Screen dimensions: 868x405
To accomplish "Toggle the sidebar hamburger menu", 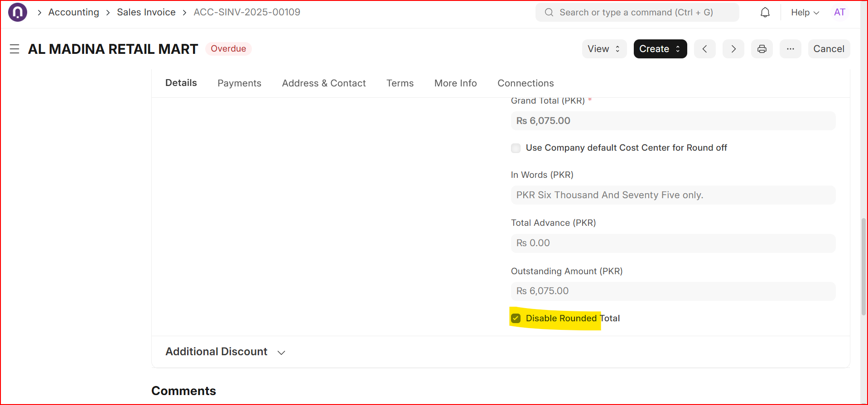I will click(14, 49).
